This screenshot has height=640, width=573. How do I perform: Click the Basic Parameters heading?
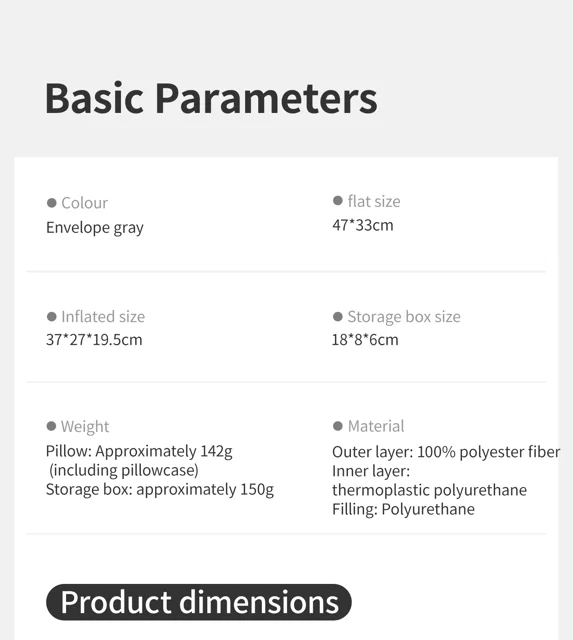point(211,98)
